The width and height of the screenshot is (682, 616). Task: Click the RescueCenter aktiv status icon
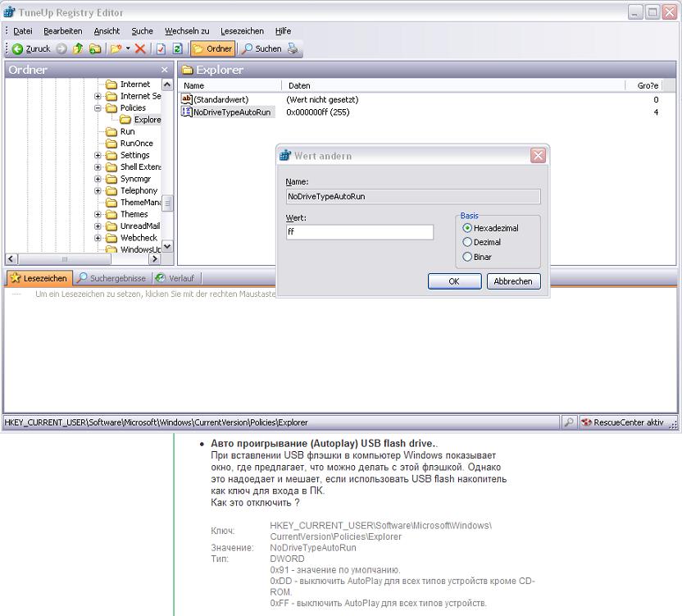[x=586, y=422]
